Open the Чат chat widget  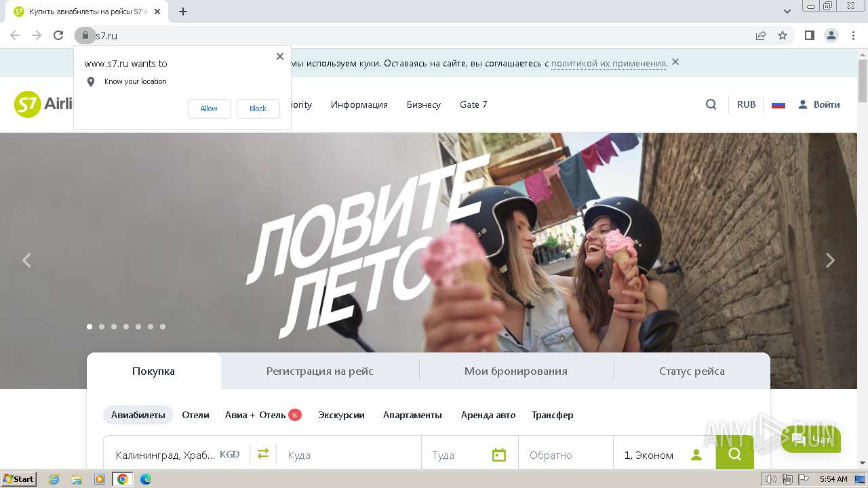point(811,440)
